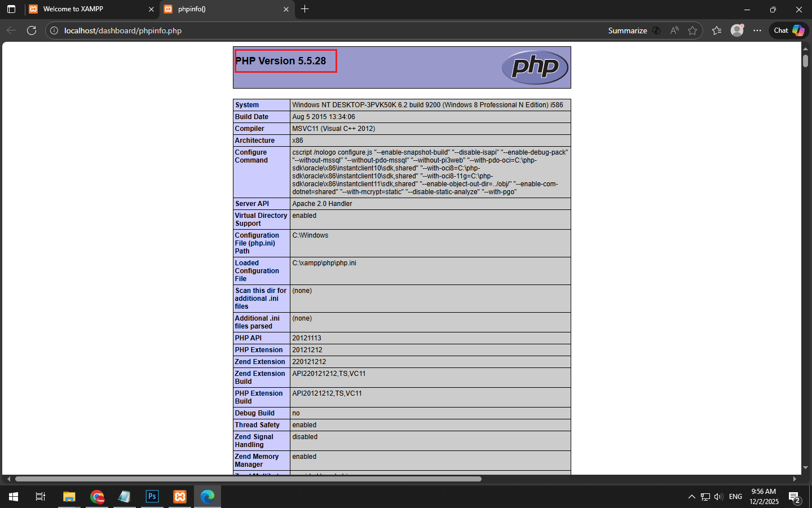This screenshot has height=508, width=812.
Task: Open Settings and more ellipsis menu
Action: [x=757, y=30]
